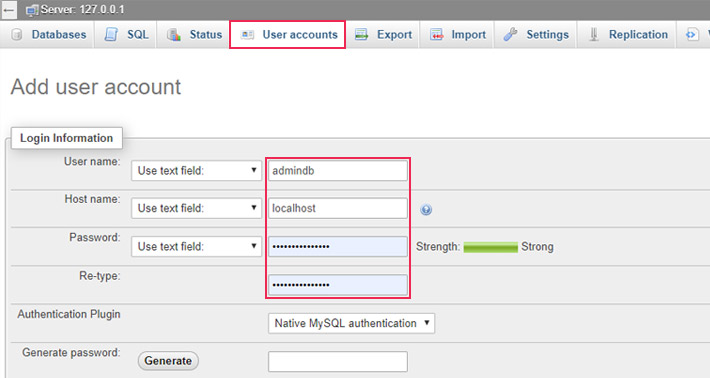Open the Status tab
Screen dimensions: 710x378
(x=194, y=34)
